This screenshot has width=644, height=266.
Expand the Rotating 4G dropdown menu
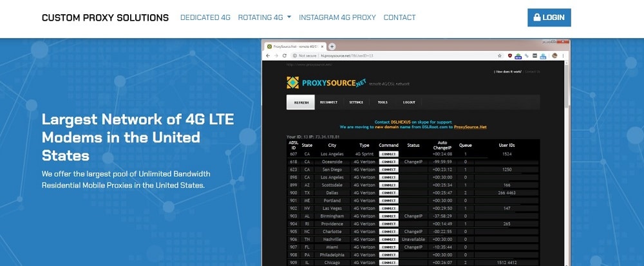265,17
